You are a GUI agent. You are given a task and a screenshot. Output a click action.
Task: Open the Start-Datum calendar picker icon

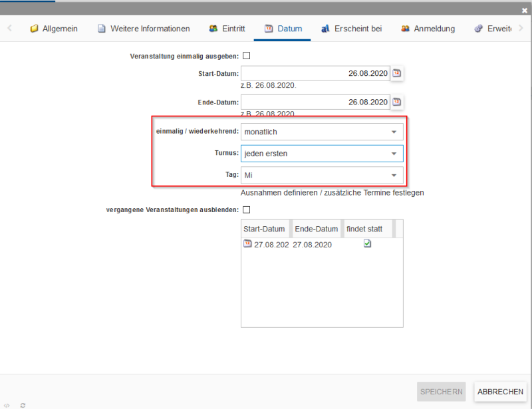pos(397,73)
